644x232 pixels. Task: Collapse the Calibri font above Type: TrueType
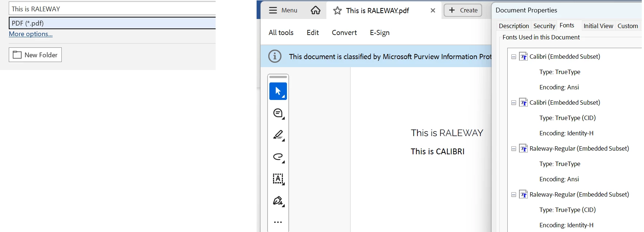pyautogui.click(x=514, y=57)
